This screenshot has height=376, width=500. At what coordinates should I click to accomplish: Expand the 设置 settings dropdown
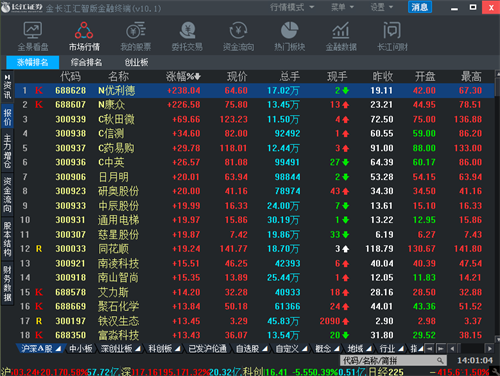click(x=382, y=7)
